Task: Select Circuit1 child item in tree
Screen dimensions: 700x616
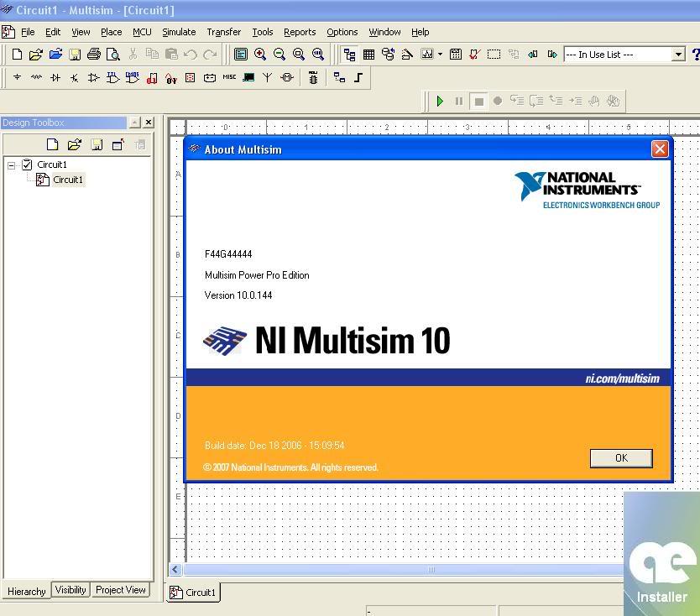Action: point(68,180)
